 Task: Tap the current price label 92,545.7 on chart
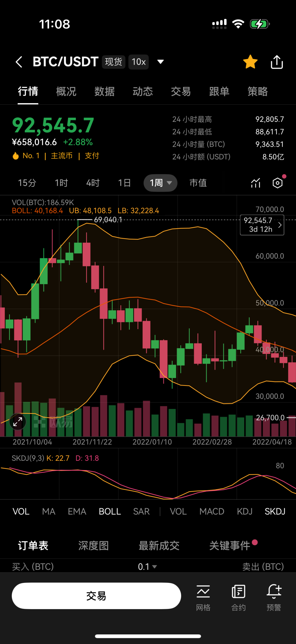click(x=262, y=225)
